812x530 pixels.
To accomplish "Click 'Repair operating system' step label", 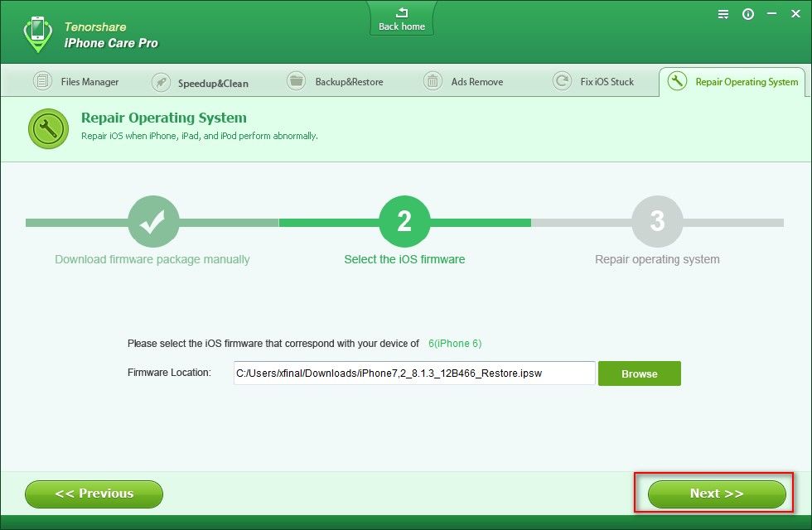I will pyautogui.click(x=657, y=259).
